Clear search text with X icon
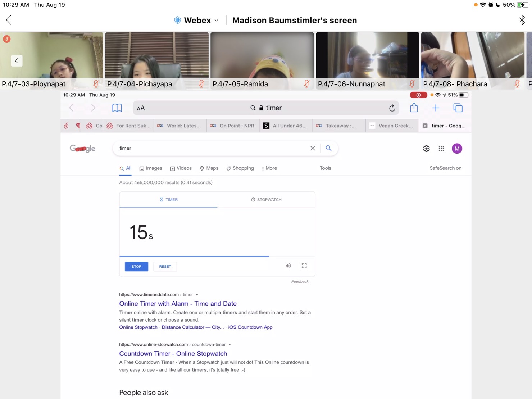The height and width of the screenshot is (399, 532). pos(313,148)
